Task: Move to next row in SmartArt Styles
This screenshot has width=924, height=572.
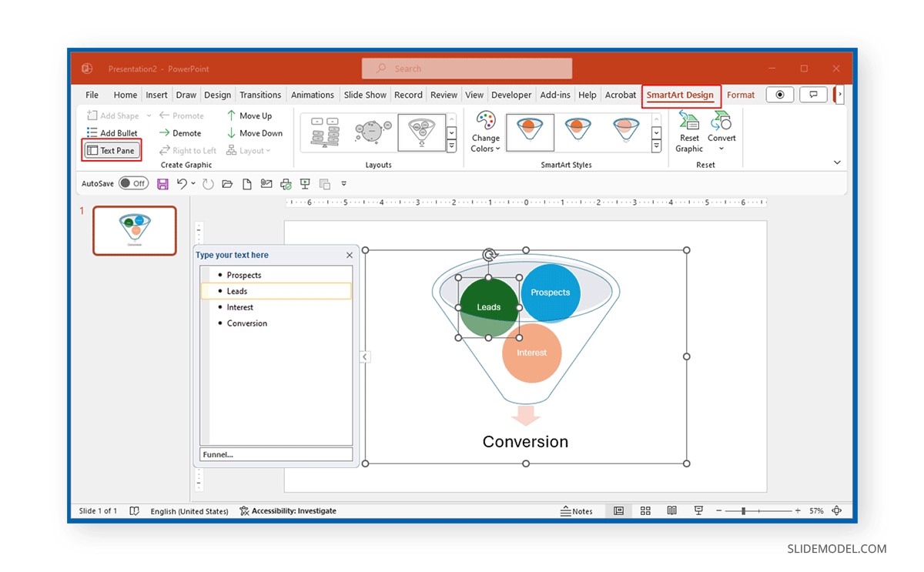Action: (657, 133)
